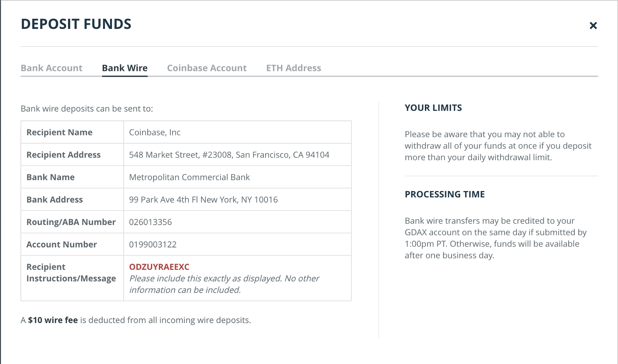Image resolution: width=618 pixels, height=364 pixels.
Task: Click the Routing/ABA Number row label
Action: (x=71, y=222)
